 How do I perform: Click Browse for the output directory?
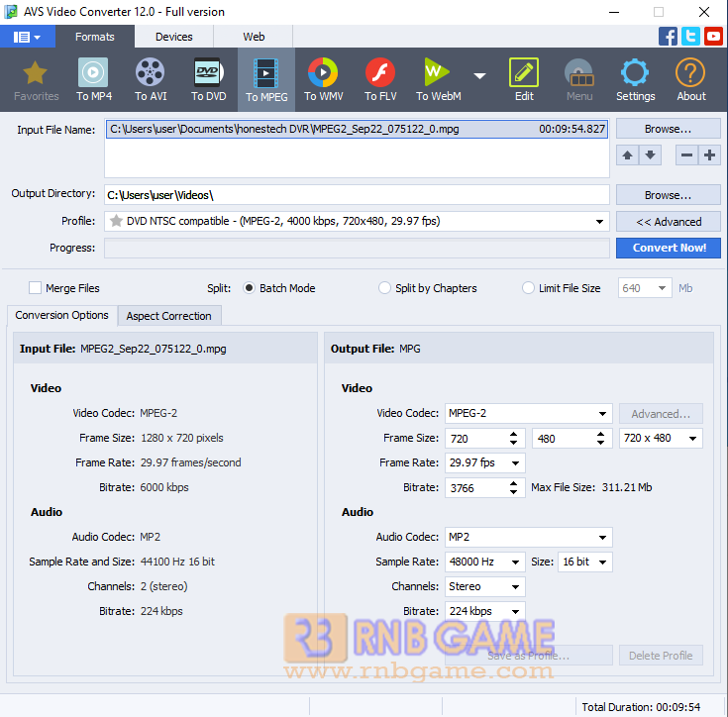click(x=669, y=195)
